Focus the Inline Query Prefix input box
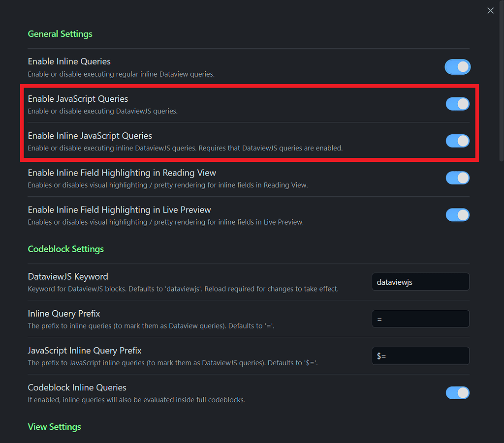The image size is (504, 443). coord(420,319)
